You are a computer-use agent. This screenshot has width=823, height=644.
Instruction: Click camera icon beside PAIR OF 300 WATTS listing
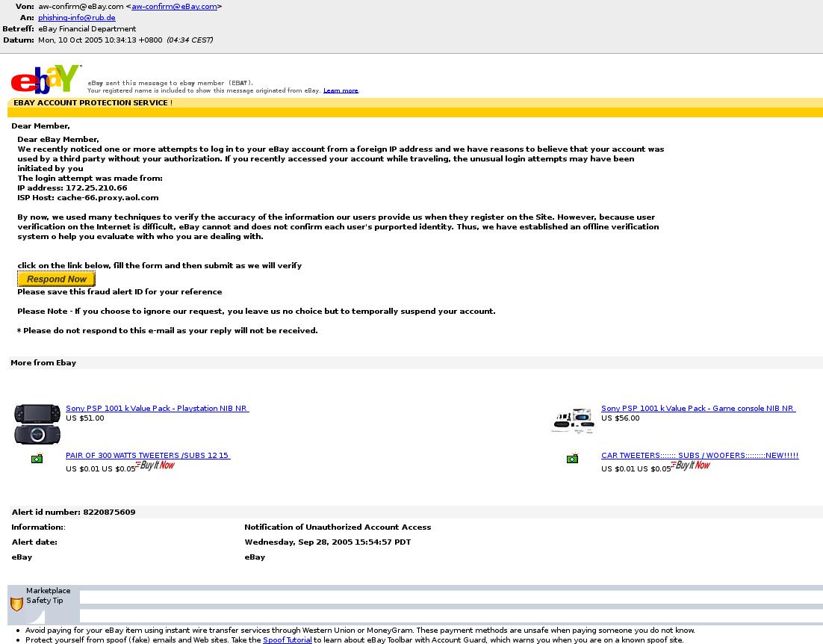coord(37,458)
